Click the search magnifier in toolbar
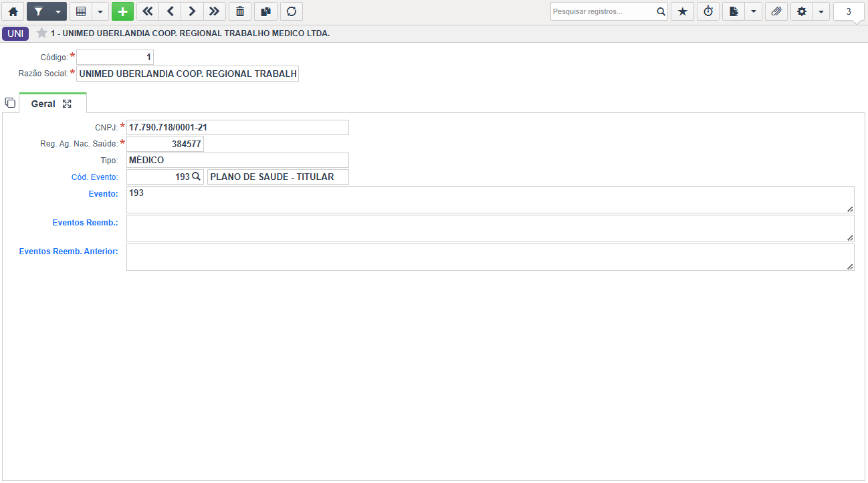868x483 pixels. point(661,11)
